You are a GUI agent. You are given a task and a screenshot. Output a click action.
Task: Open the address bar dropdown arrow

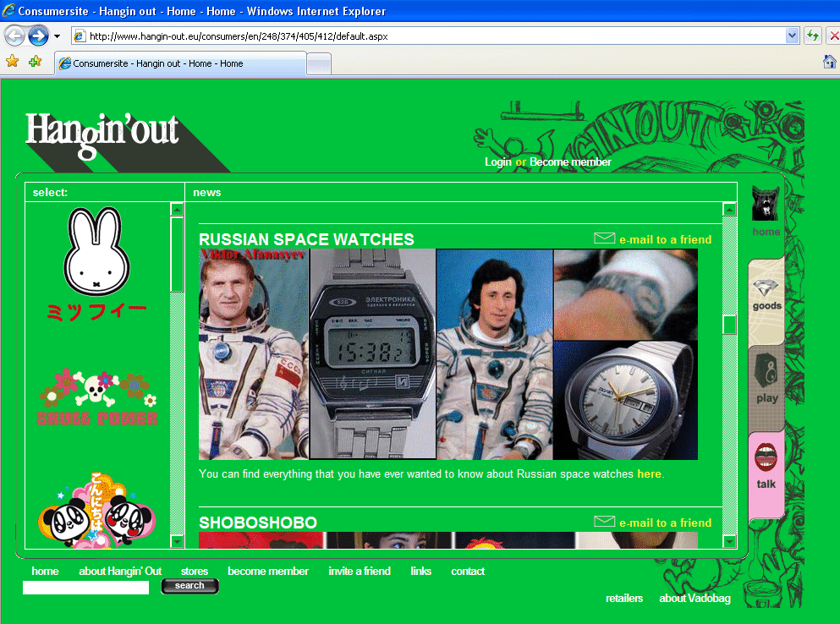coord(792,36)
